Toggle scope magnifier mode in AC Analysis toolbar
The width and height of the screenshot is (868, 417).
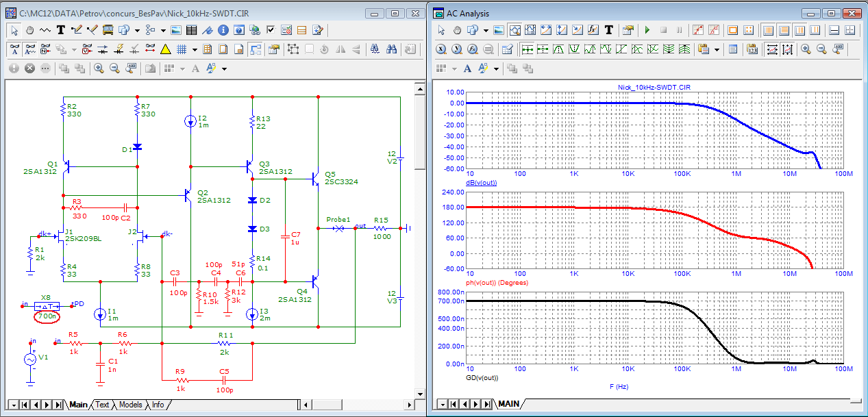pyautogui.click(x=514, y=30)
